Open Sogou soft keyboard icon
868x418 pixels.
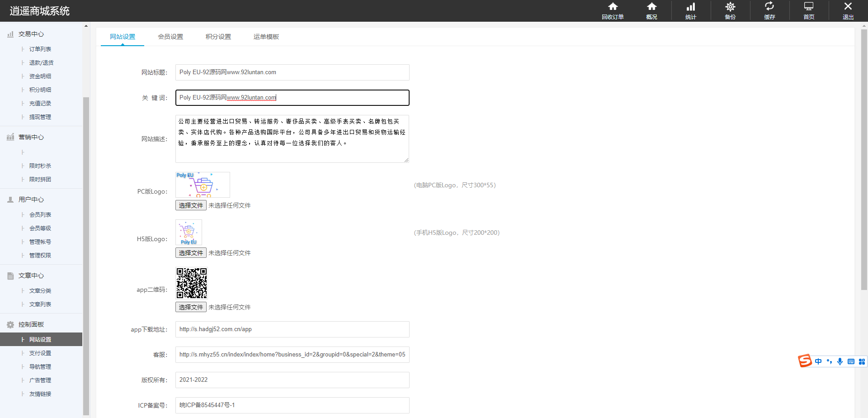(x=851, y=361)
